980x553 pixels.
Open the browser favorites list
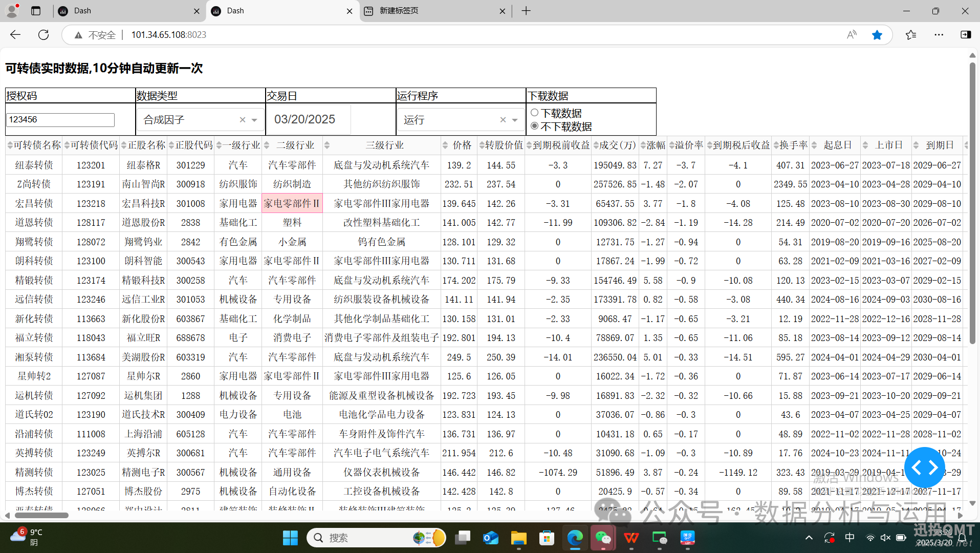(911, 35)
